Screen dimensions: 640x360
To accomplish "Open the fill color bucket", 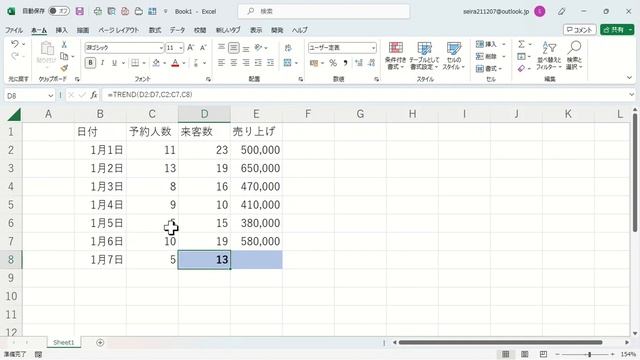I will coord(156,63).
